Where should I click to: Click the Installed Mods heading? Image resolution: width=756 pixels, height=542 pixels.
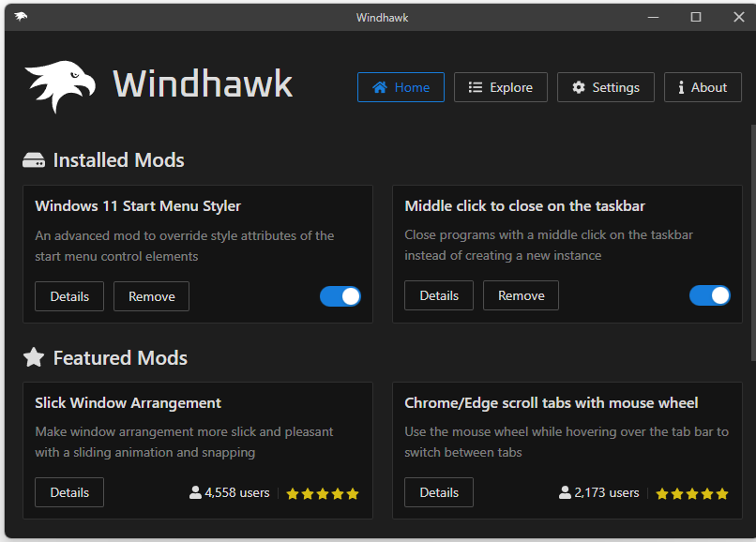(118, 160)
